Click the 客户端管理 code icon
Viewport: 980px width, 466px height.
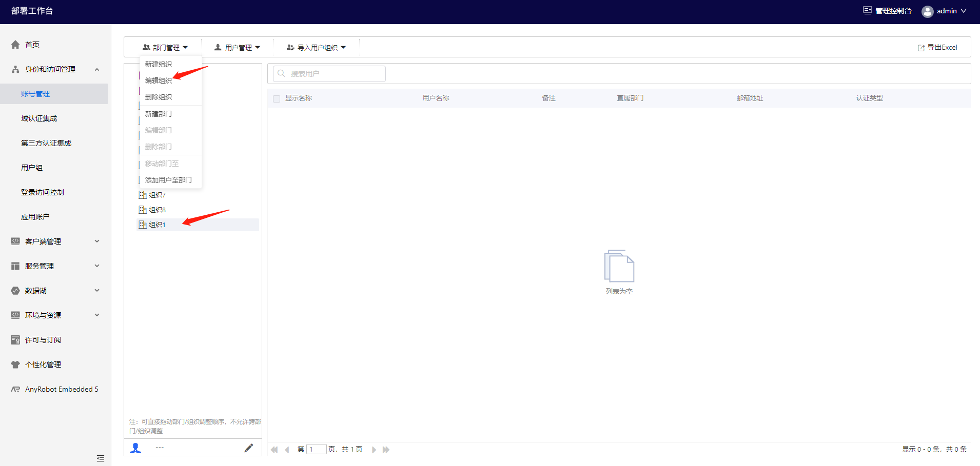[x=15, y=241]
